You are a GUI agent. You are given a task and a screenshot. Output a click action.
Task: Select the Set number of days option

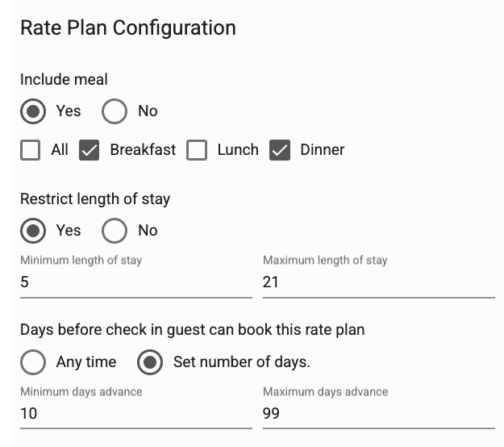click(150, 362)
